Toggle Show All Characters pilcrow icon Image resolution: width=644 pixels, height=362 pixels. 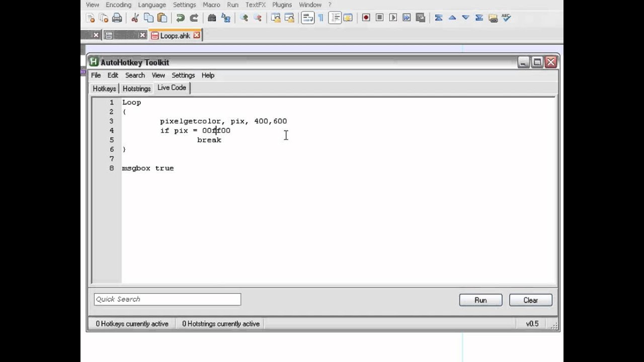click(x=321, y=18)
